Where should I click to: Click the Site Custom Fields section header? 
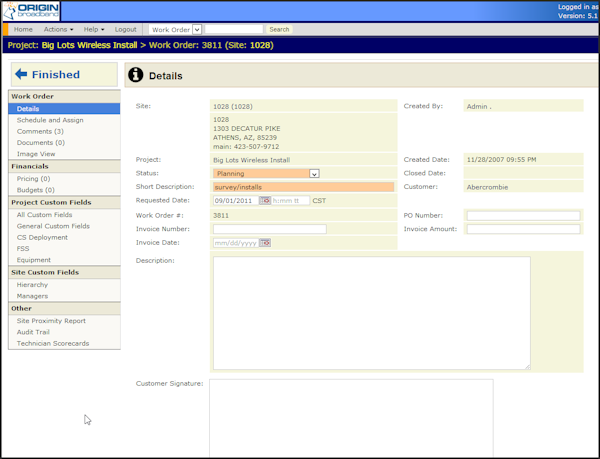click(64, 272)
